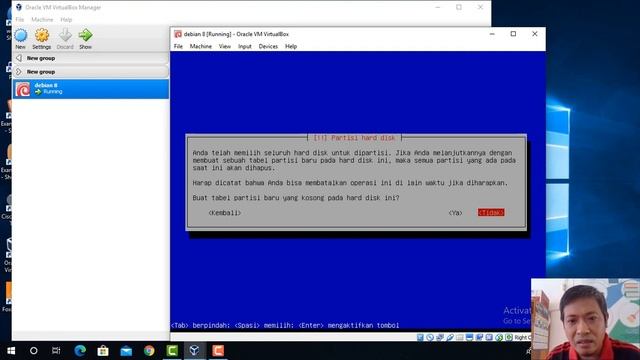Image resolution: width=640 pixels, height=360 pixels.
Task: Open Help menu in debian 8 VM window
Action: click(291, 47)
